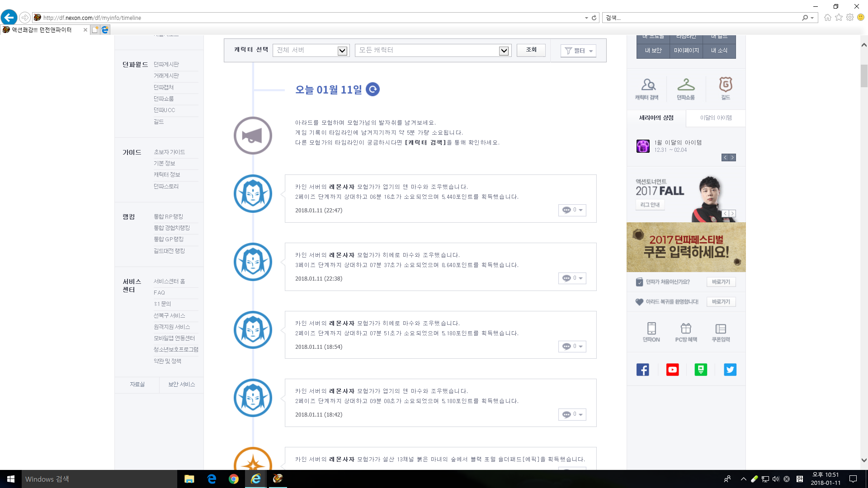Expand comment dropdown on the 18:42 entry
The width and height of the screenshot is (868, 488).
pyautogui.click(x=572, y=414)
